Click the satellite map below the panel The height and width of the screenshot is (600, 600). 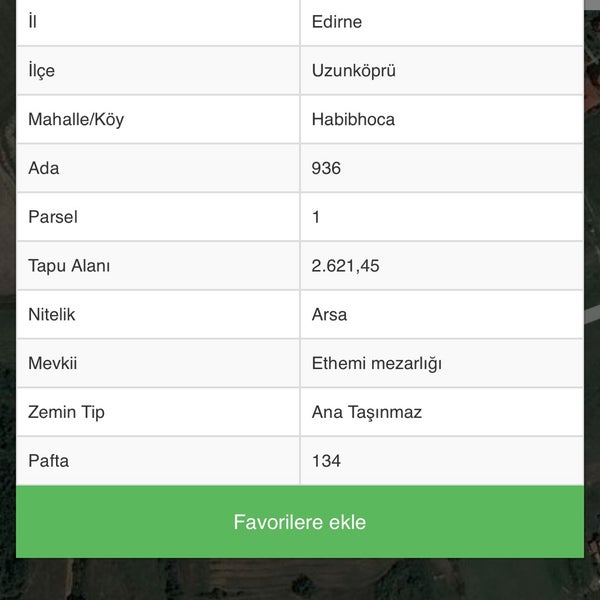pyautogui.click(x=300, y=579)
